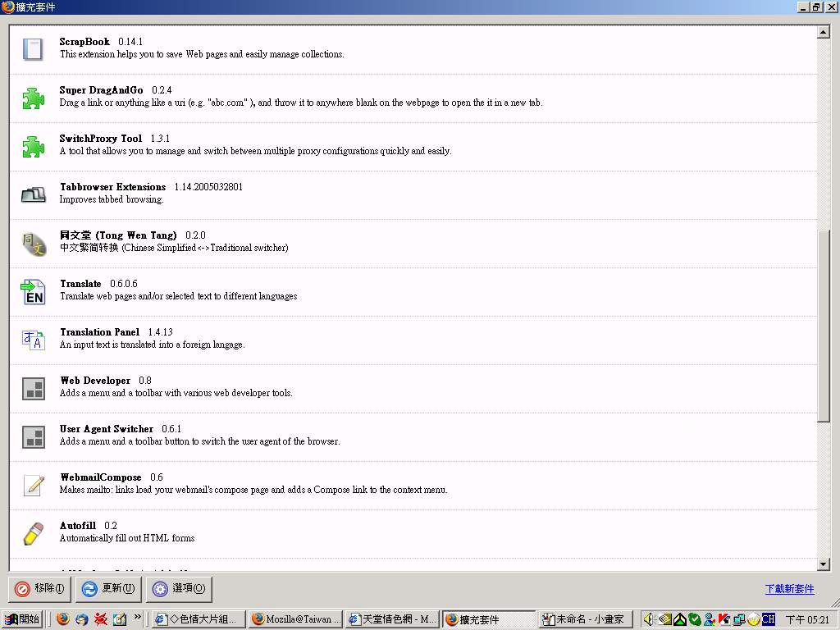Switch to 未命名 - 小畫家 taskbar window

point(587,619)
